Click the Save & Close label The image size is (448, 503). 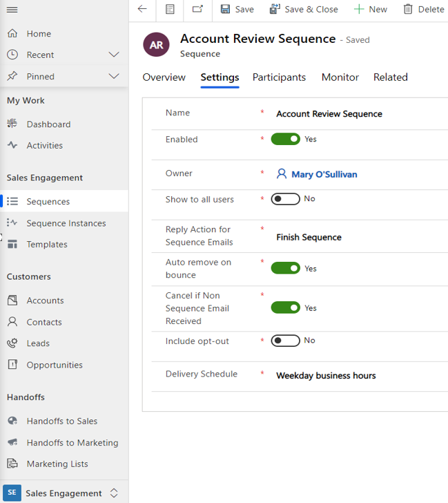tap(311, 9)
